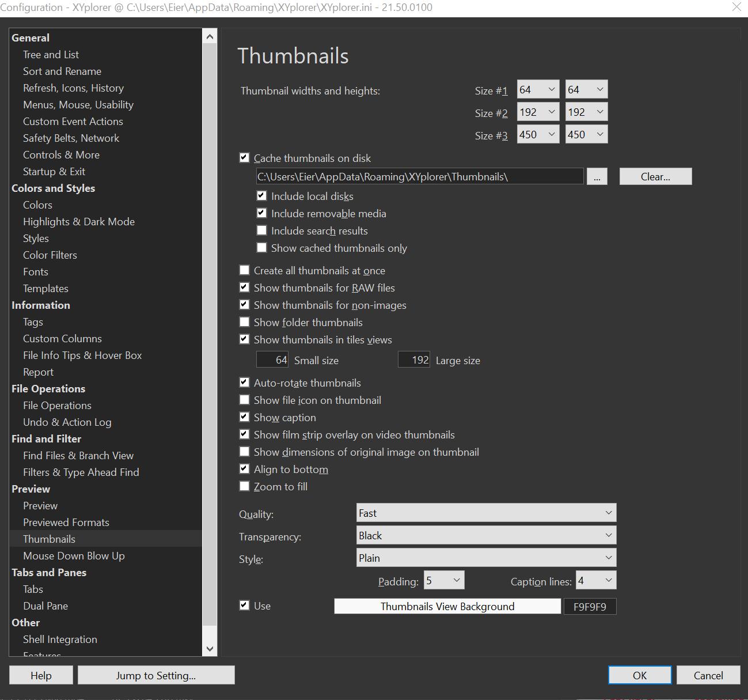Enable Zoom to fill option
Image resolution: width=748 pixels, height=700 pixels.
(x=245, y=486)
